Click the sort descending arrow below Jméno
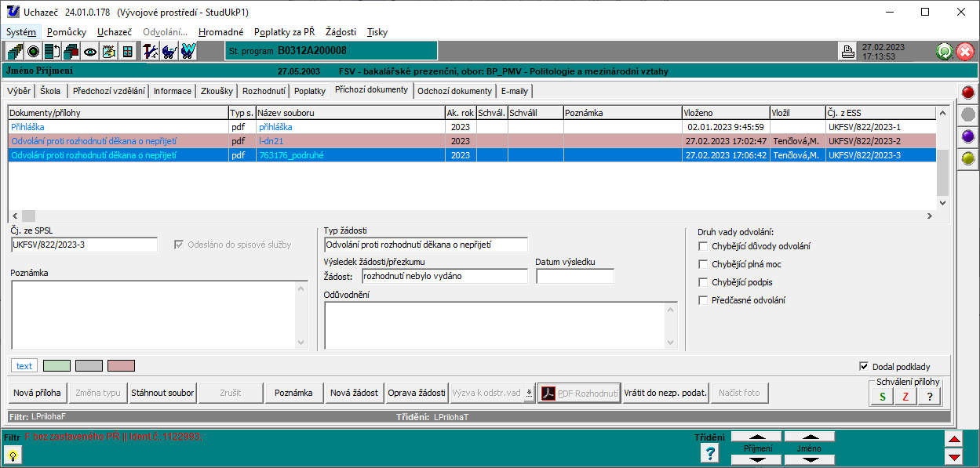Viewport: 980px width, 468px height. [809, 459]
